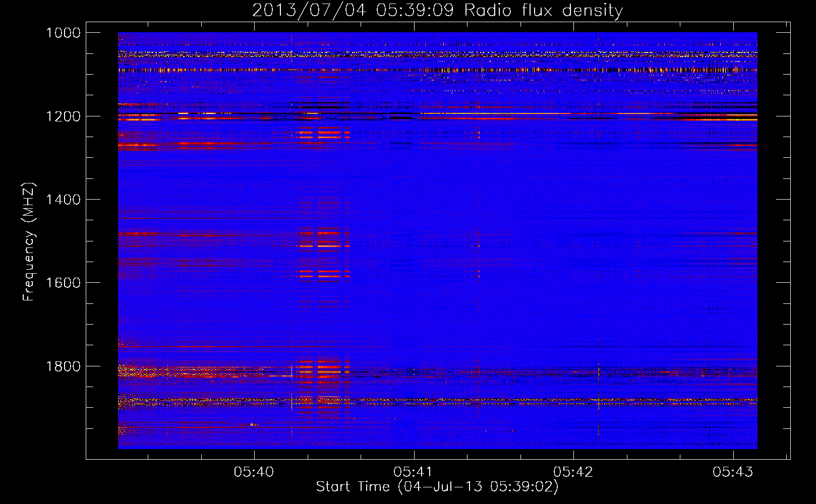Select the 05:40 time tick label
The width and height of the screenshot is (816, 504).
254,472
